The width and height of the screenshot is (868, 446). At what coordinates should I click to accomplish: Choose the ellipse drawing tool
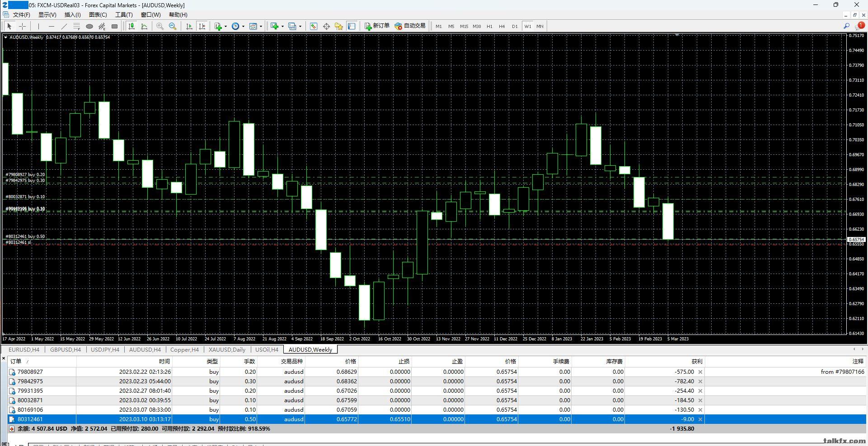89,26
